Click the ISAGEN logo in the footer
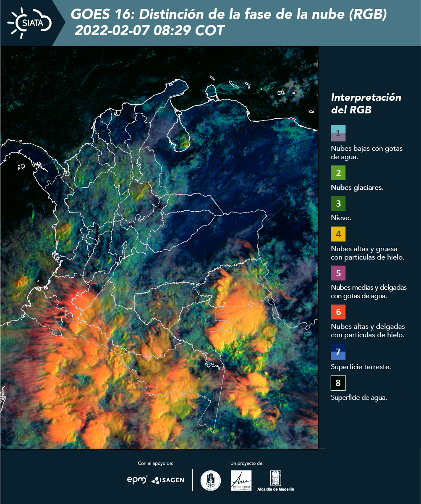Image resolution: width=421 pixels, height=504 pixels. pyautogui.click(x=168, y=480)
